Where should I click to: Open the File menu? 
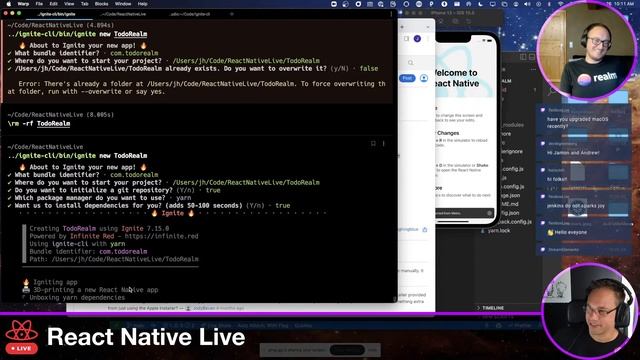39,4
